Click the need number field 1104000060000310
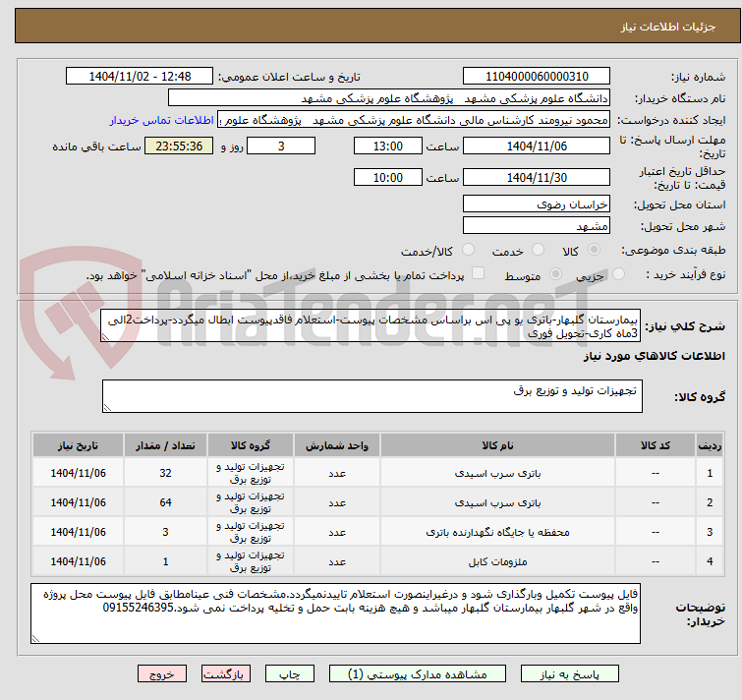742x700 pixels. [537, 77]
